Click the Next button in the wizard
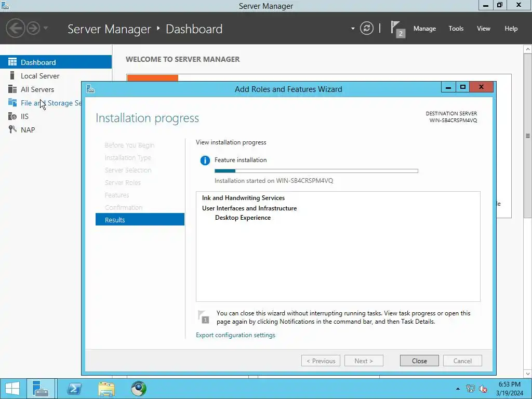This screenshot has width=532, height=399. pyautogui.click(x=364, y=361)
